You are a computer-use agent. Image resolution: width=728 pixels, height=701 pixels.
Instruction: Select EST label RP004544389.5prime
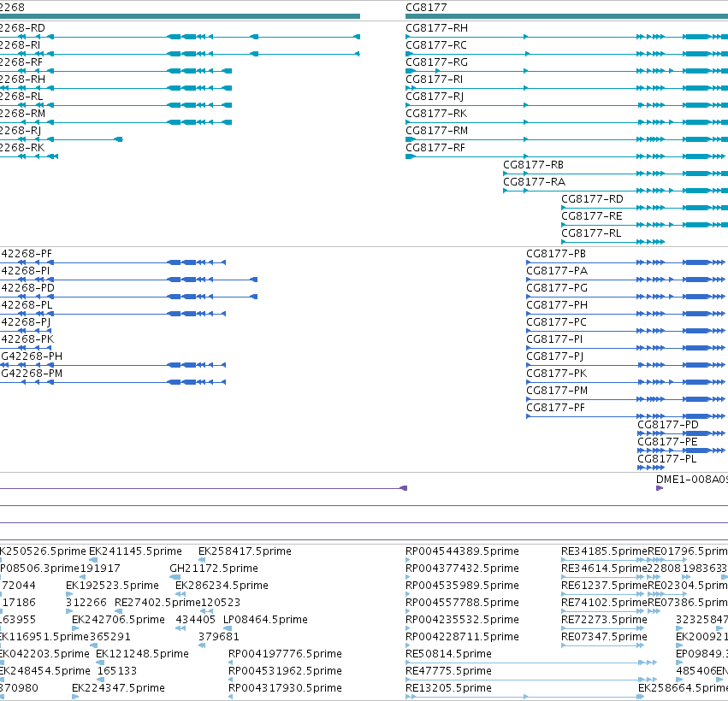point(462,551)
